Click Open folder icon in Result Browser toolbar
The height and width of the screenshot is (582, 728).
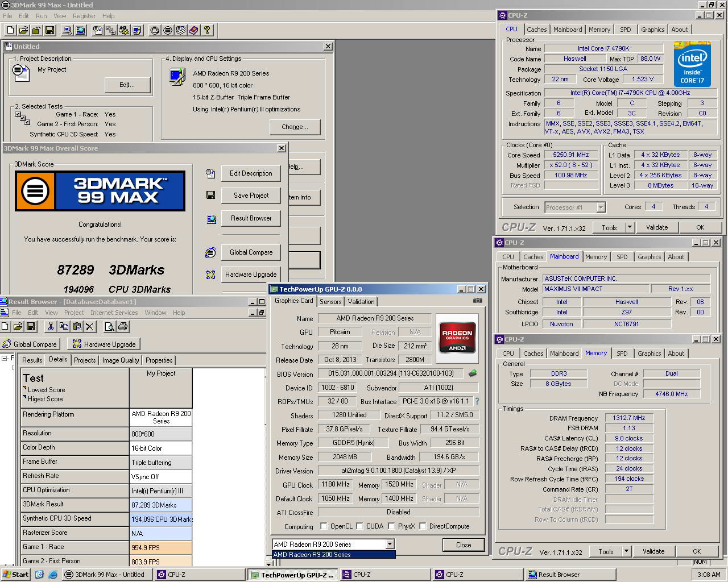(18, 326)
